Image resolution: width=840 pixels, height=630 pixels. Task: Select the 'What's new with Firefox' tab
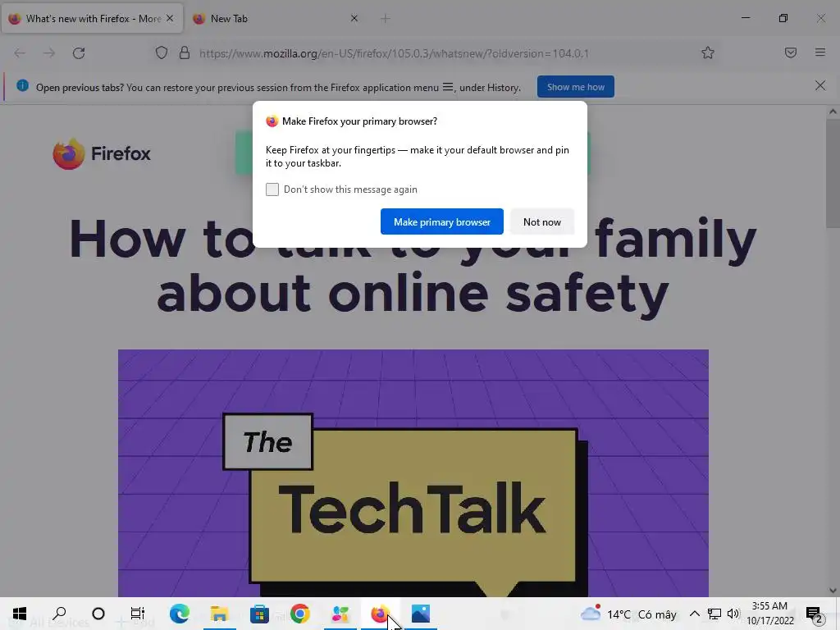tap(92, 19)
